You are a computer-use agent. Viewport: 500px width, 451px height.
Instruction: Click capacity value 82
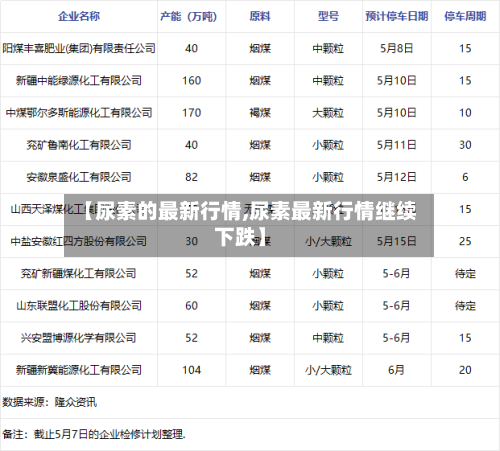click(x=192, y=177)
